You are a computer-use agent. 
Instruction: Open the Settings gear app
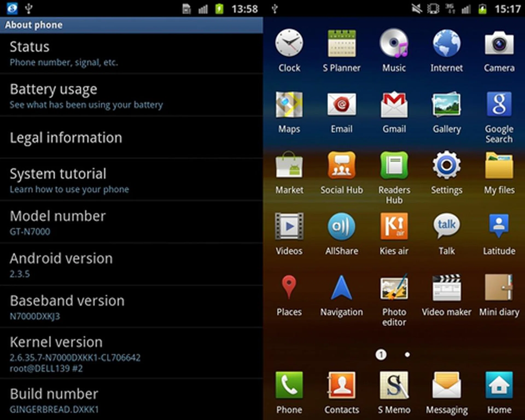[x=447, y=166]
